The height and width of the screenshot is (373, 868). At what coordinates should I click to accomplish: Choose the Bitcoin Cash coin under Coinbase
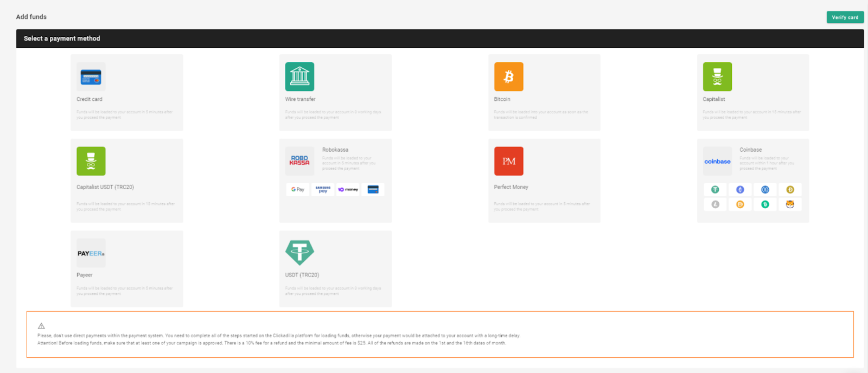tap(765, 204)
